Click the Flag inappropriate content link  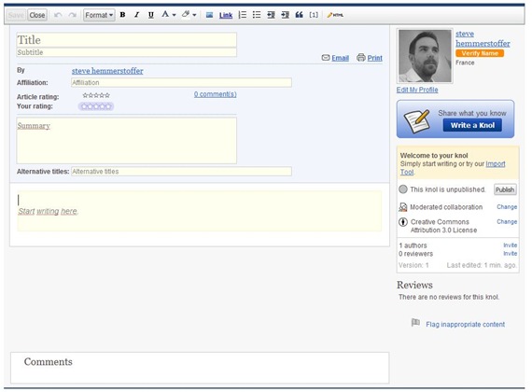pos(465,325)
